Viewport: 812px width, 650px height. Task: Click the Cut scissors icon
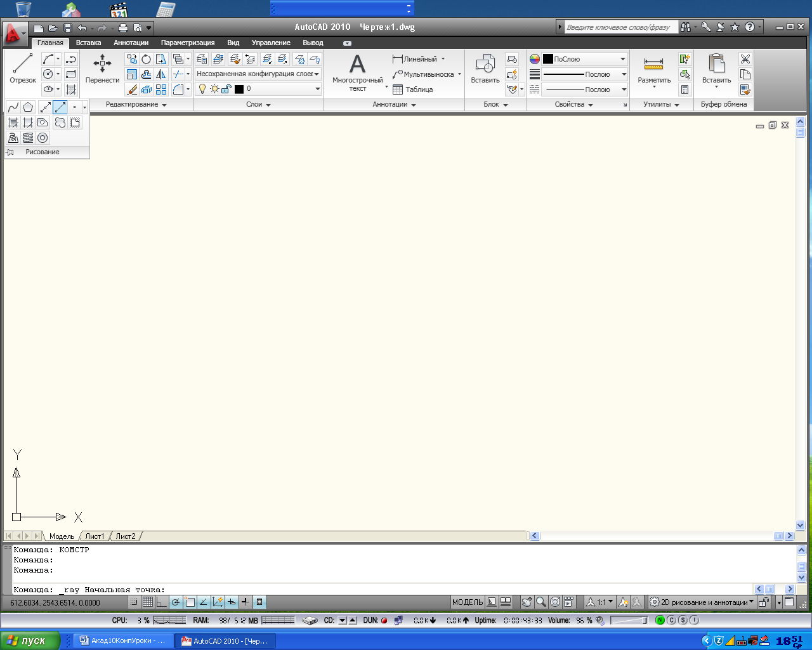pyautogui.click(x=745, y=59)
